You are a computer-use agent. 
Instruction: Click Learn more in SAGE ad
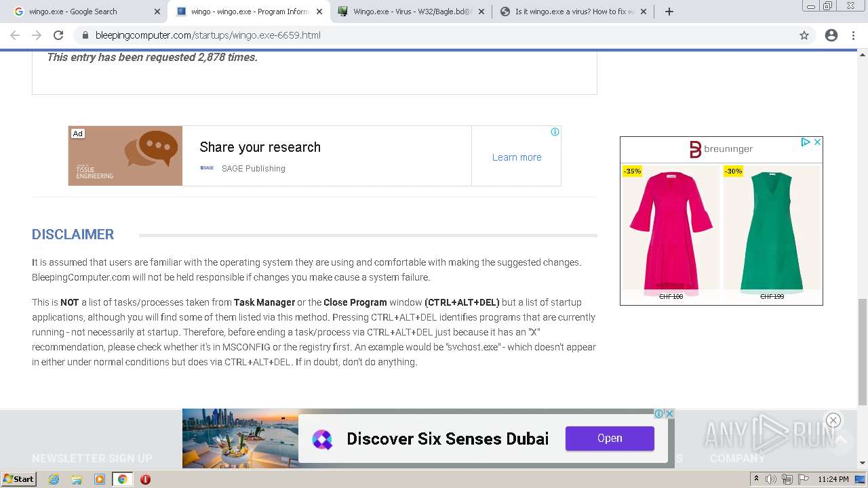pos(517,157)
